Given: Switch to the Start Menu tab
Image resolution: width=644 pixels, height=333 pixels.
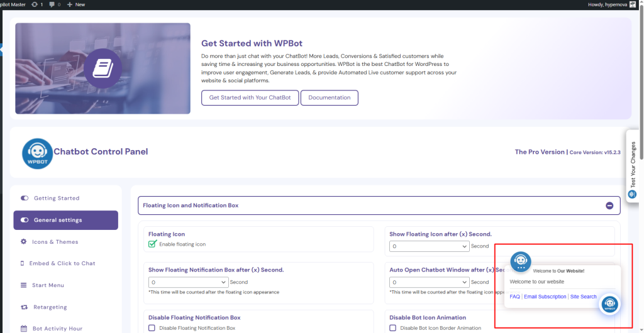Looking at the screenshot, I should click(x=48, y=285).
